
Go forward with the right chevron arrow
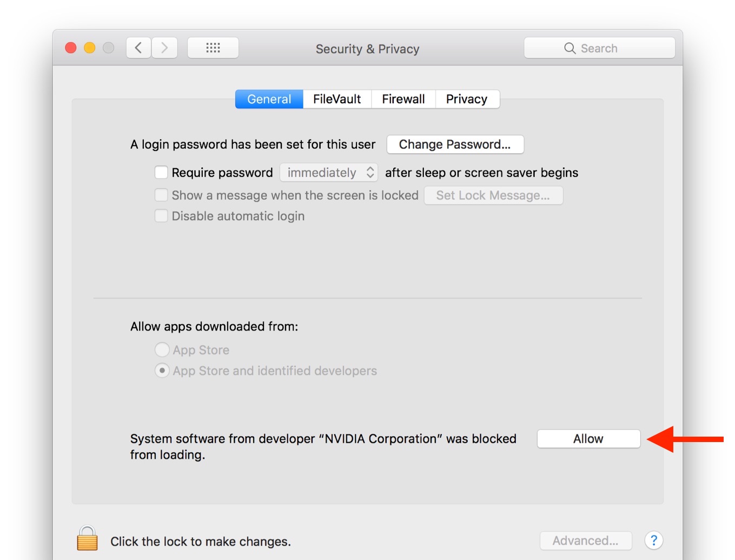164,48
